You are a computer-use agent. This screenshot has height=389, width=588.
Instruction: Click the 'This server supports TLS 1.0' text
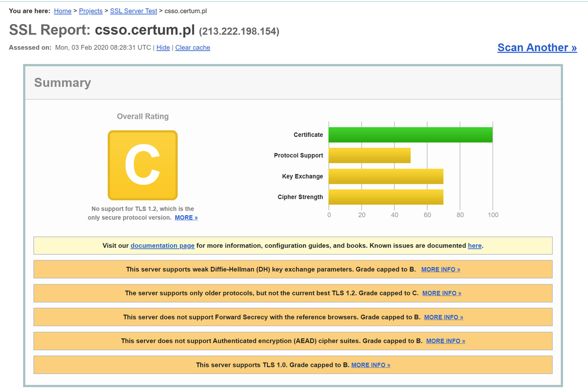272,365
